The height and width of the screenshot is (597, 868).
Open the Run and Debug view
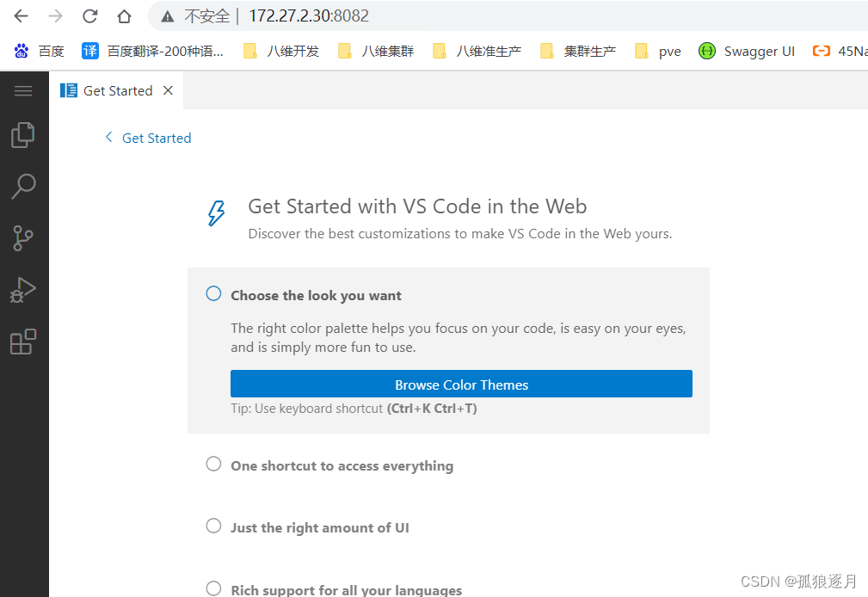[x=23, y=290]
